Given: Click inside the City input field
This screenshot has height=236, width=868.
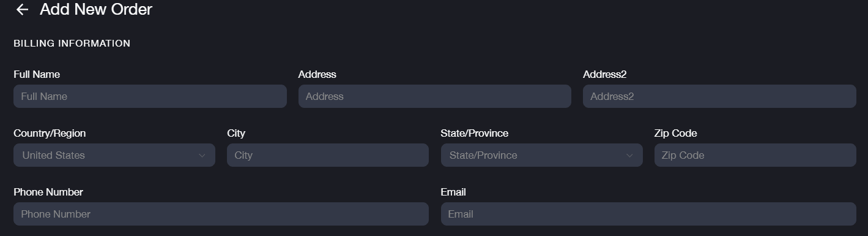Looking at the screenshot, I should click(x=328, y=155).
